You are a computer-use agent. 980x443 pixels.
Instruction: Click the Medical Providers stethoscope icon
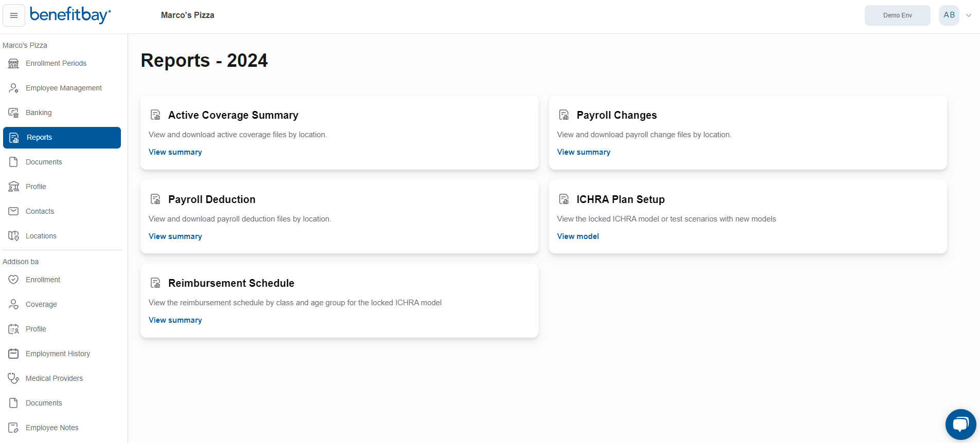pyautogui.click(x=13, y=378)
